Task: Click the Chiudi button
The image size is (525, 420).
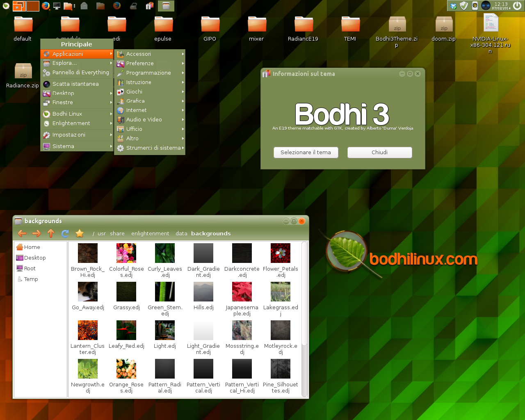Action: (380, 152)
